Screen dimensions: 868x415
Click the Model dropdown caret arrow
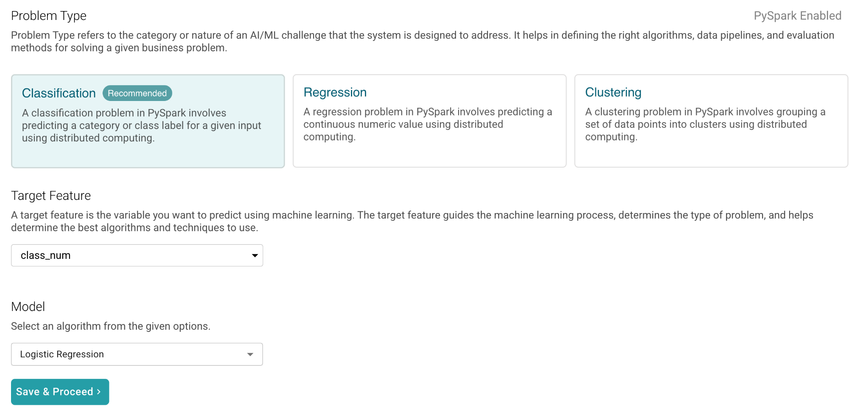[250, 354]
